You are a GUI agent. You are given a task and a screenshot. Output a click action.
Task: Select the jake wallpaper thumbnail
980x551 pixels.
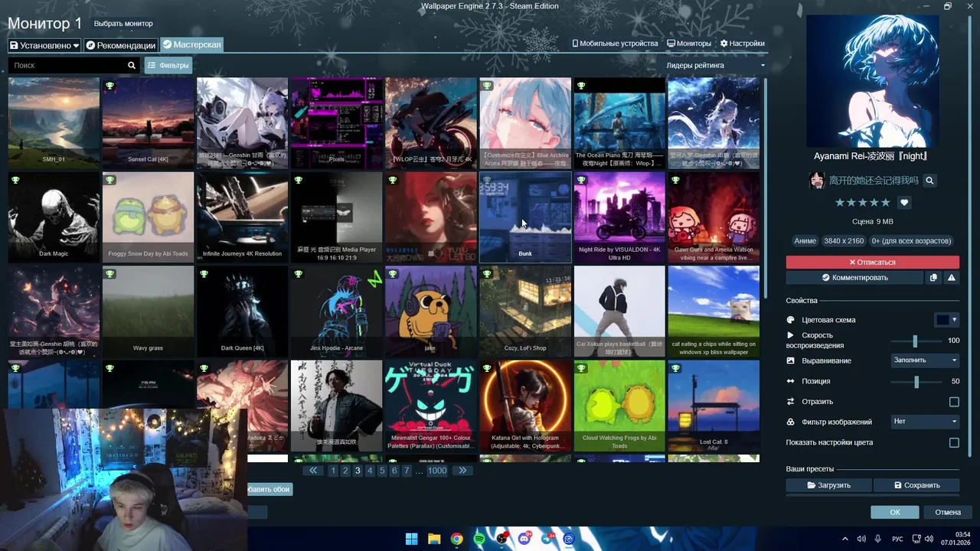click(430, 311)
